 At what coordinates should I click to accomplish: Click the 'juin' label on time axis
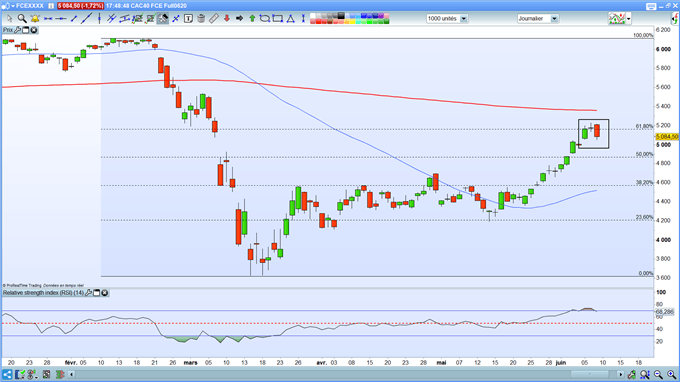[561, 362]
